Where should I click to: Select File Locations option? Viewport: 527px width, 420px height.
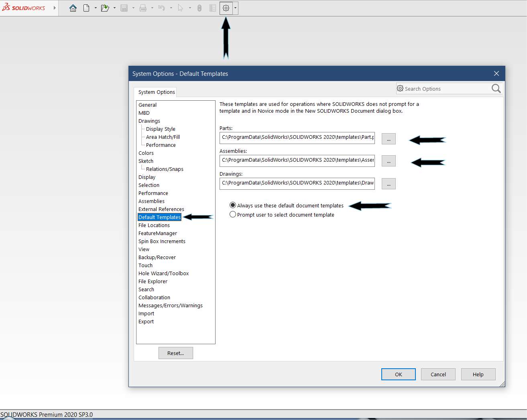(x=154, y=225)
